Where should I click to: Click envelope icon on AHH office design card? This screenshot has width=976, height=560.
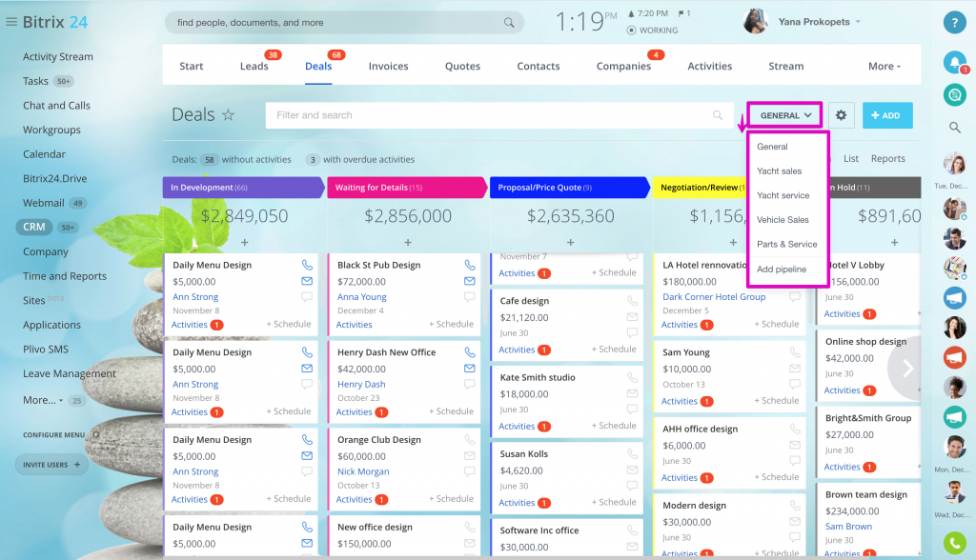click(795, 444)
